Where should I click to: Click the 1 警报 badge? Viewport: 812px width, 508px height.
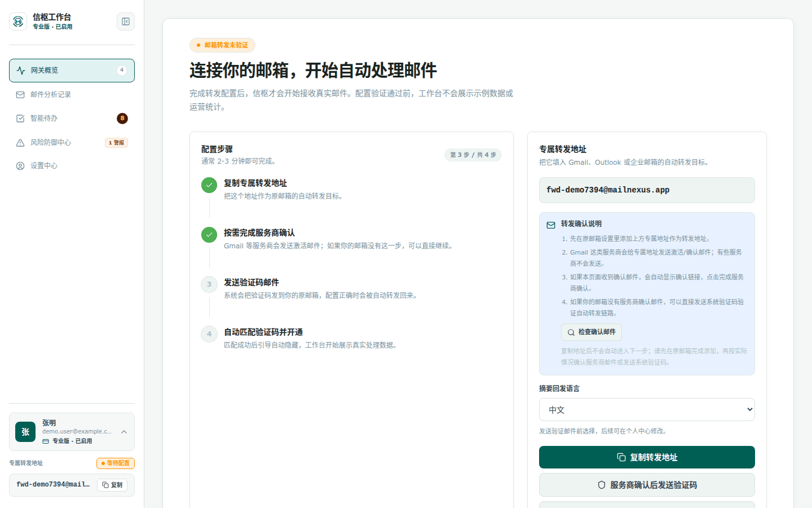point(117,143)
